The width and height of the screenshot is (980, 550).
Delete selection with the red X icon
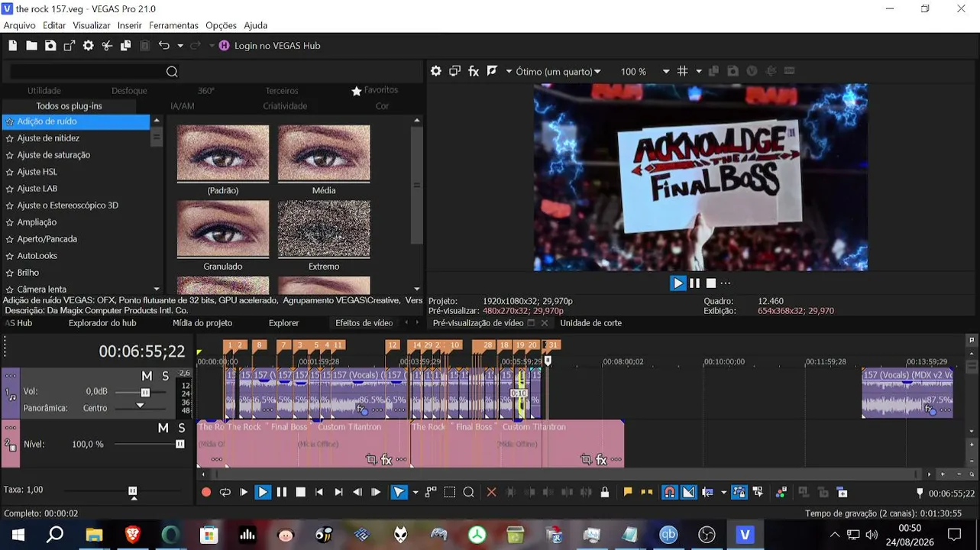[x=491, y=493]
